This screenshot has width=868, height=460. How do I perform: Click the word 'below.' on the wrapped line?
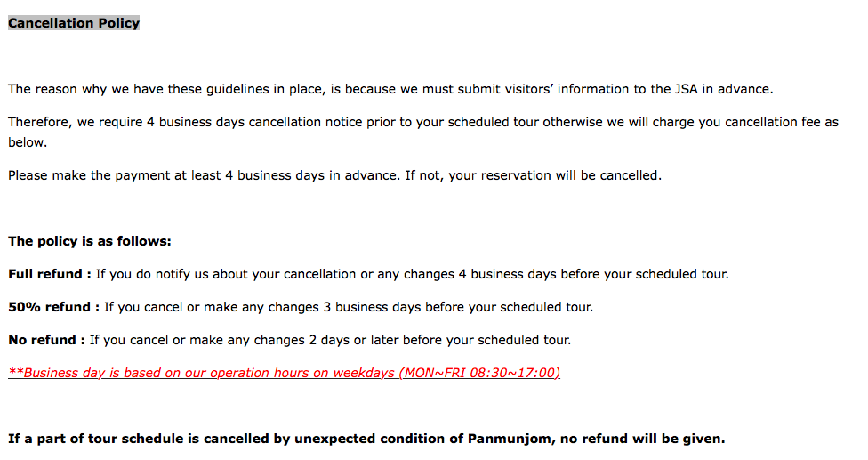(x=28, y=143)
